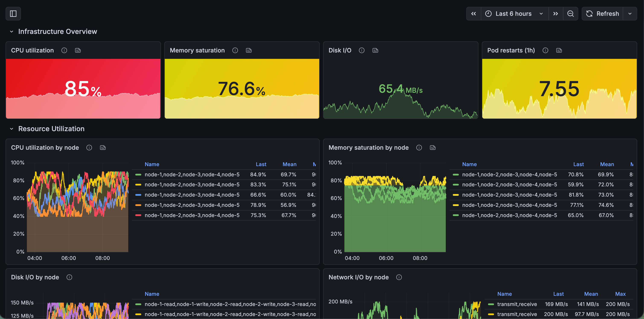This screenshot has width=644, height=319.
Task: Shift time range backward with double-left arrows
Action: click(x=474, y=14)
